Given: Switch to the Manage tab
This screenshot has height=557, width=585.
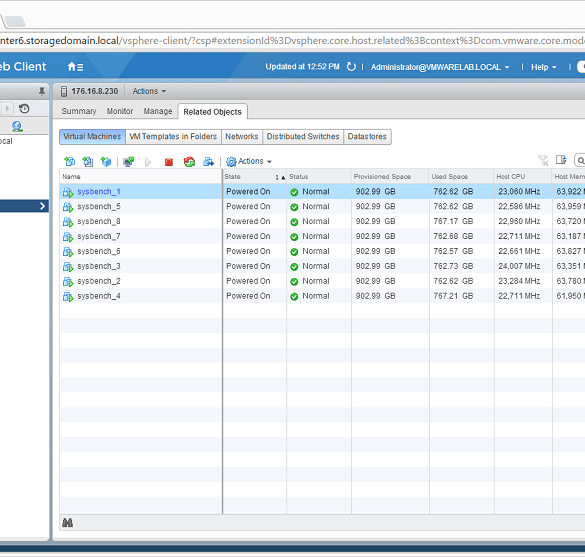Looking at the screenshot, I should (x=158, y=111).
